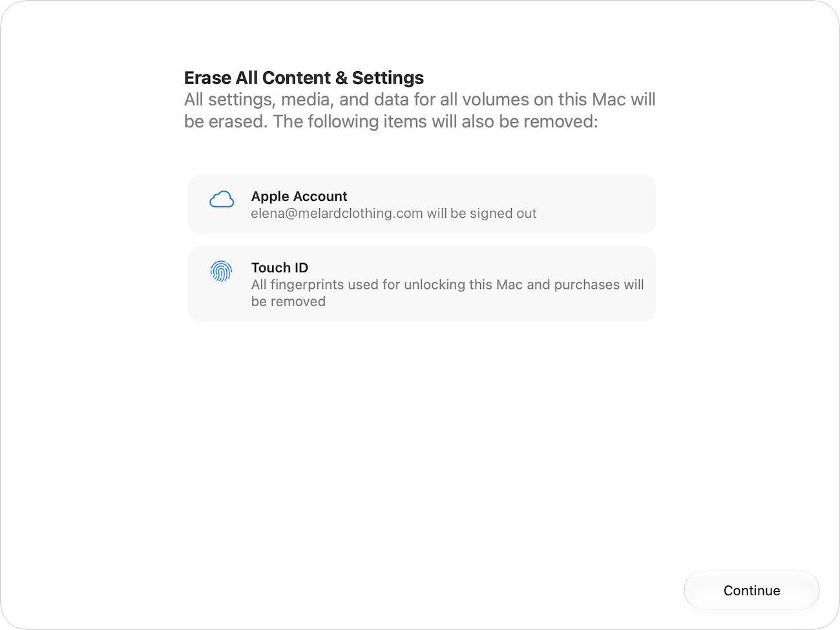
Task: Click the Erase All Content & Settings title
Action: 304,78
